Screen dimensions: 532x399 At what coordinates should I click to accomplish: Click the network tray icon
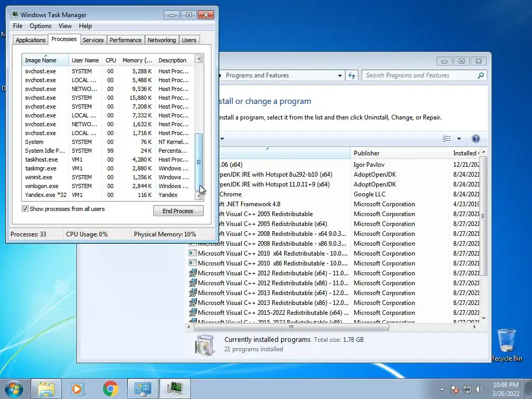point(467,389)
